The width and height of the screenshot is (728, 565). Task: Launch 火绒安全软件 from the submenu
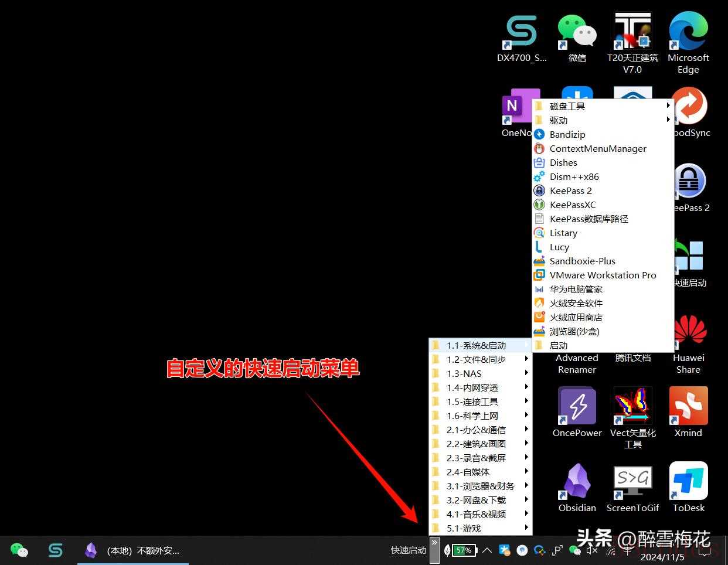(603, 303)
